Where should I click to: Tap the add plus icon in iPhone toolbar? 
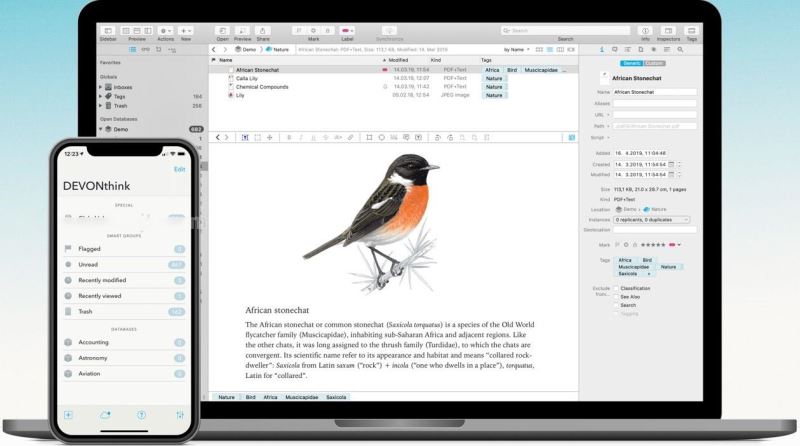(x=68, y=415)
